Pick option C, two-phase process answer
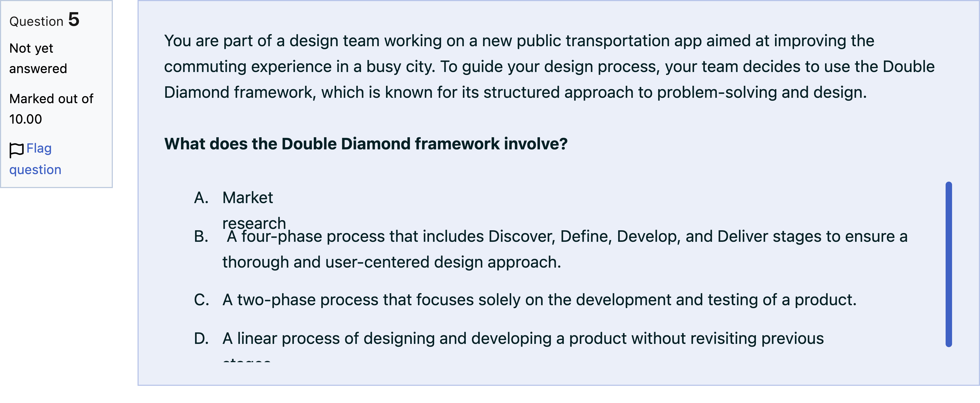 539,300
